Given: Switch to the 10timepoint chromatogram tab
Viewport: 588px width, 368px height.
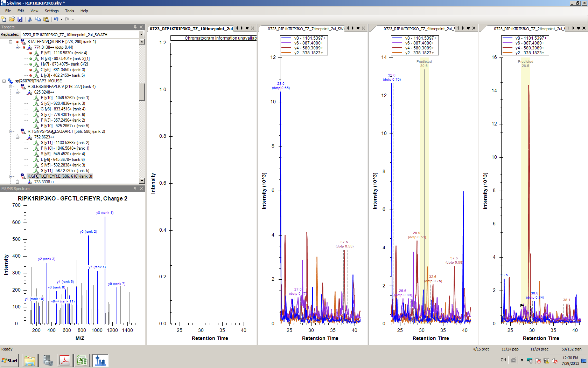Looking at the screenshot, I should coord(191,29).
